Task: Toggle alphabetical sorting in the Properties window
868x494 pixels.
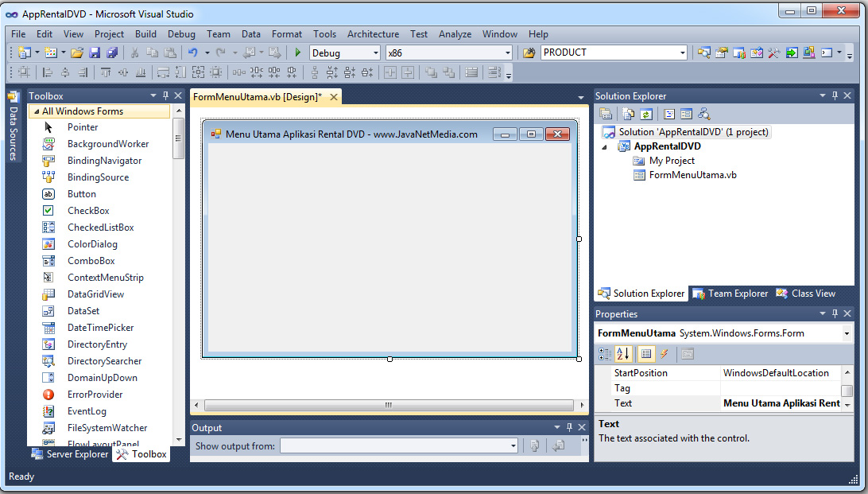Action: pos(622,354)
